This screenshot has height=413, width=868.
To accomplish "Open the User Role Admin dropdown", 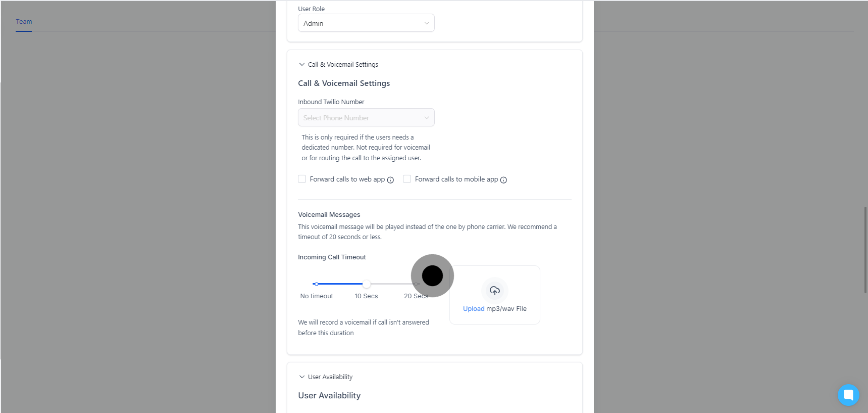I will point(366,23).
